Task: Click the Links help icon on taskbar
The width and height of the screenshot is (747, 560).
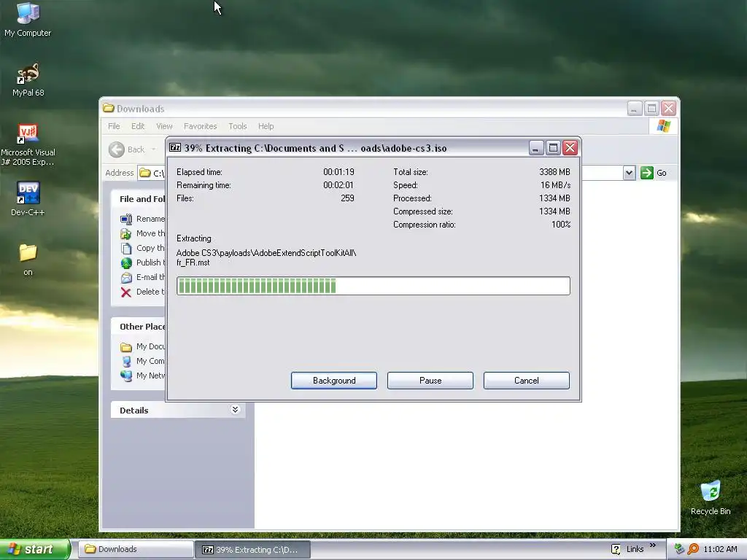Action: click(x=616, y=550)
